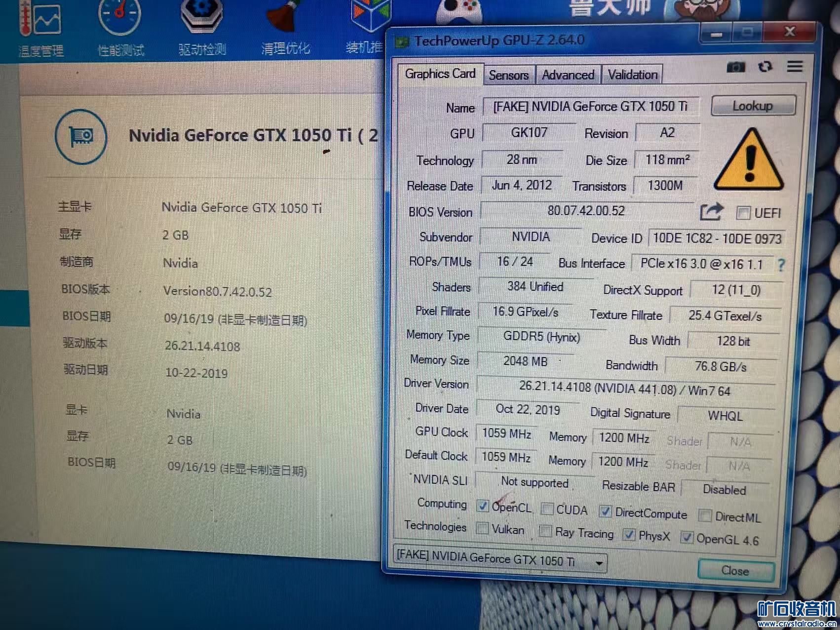Viewport: 840px width, 630px height.
Task: Toggle the DirectML checkbox
Action: click(x=705, y=516)
